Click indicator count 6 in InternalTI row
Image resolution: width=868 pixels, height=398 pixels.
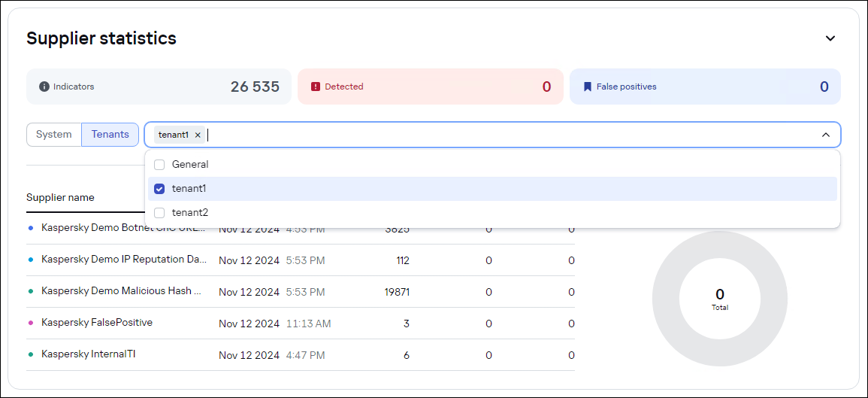[407, 355]
